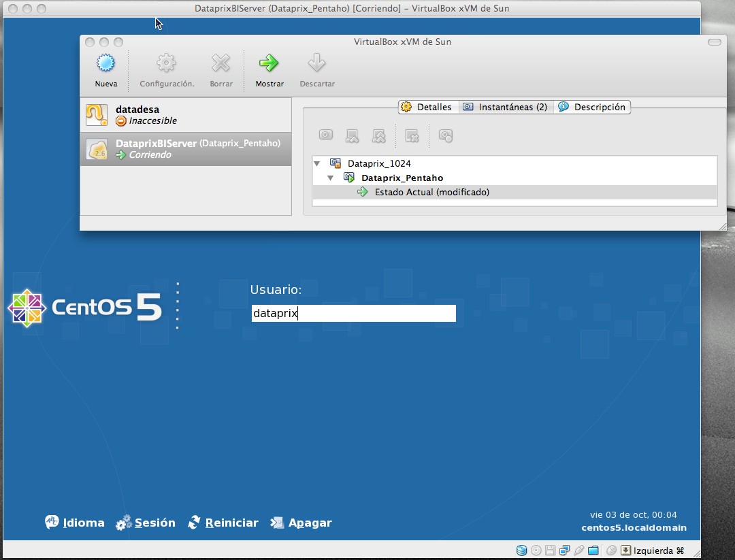Click the USB devices status icon

pyautogui.click(x=578, y=550)
